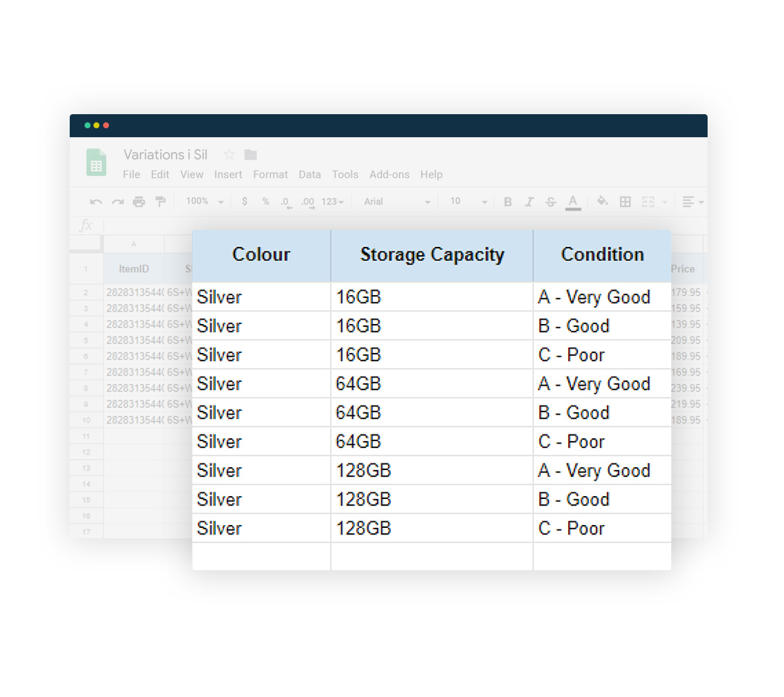
Task: Open the Format menu
Action: 271,174
